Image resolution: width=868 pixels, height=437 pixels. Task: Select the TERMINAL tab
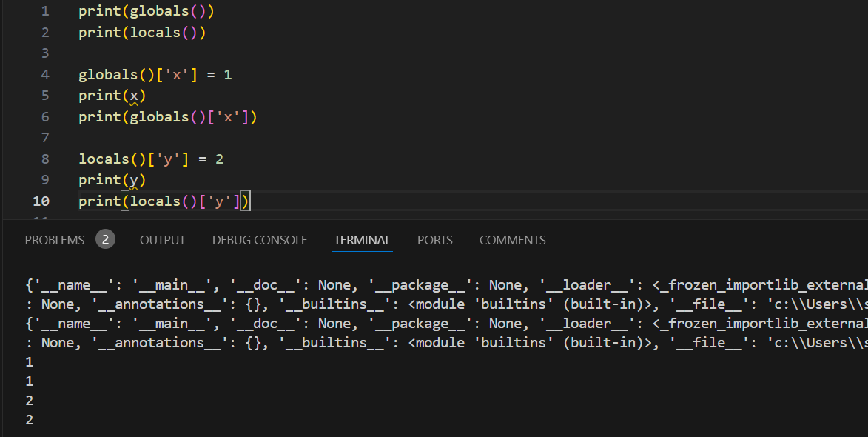[362, 239]
